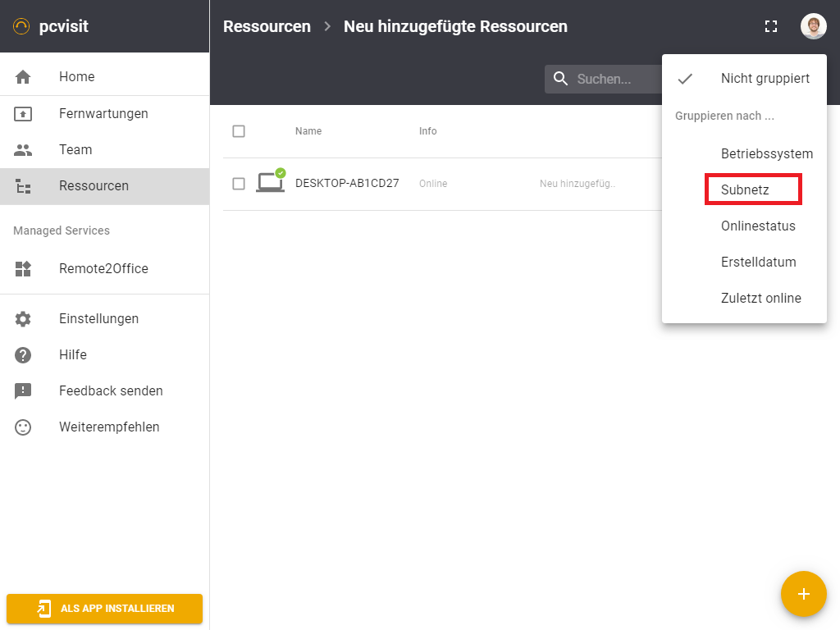Check the DESKTOP-AB1CD27 row checkbox
This screenshot has width=840, height=630.
(239, 184)
